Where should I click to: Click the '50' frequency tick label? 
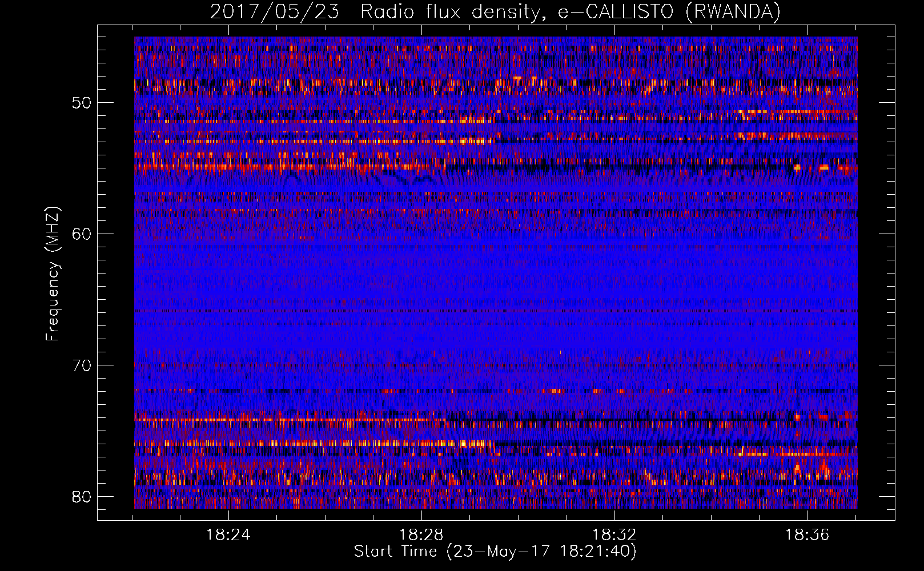82,103
